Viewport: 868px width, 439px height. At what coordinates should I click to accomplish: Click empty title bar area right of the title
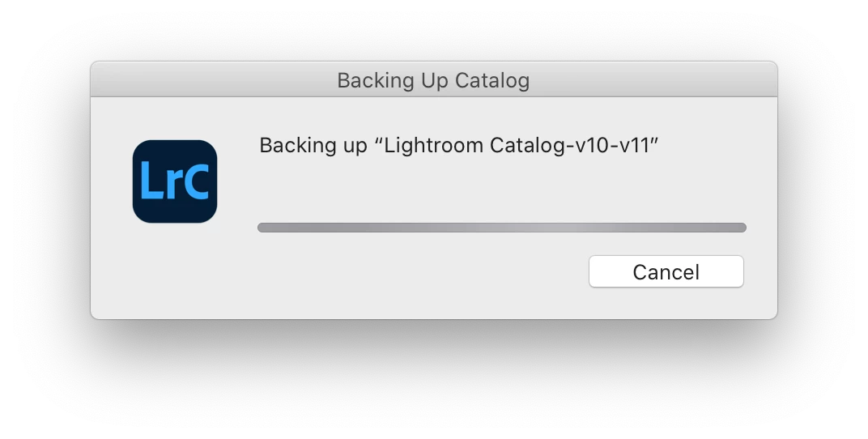coord(653,79)
